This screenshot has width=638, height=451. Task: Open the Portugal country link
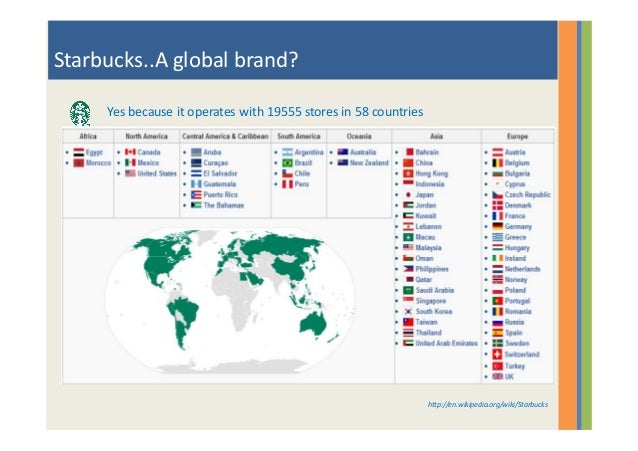pyautogui.click(x=517, y=301)
